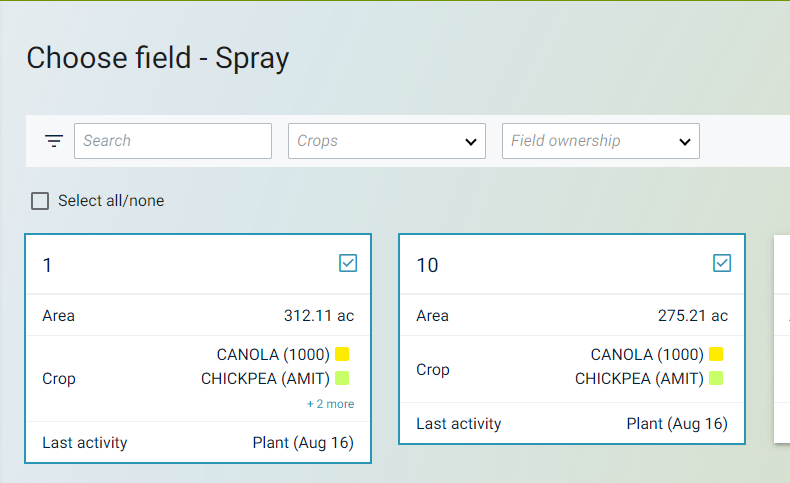790x483 pixels.
Task: Uncheck the checkbox on field 1 card
Action: 348,263
